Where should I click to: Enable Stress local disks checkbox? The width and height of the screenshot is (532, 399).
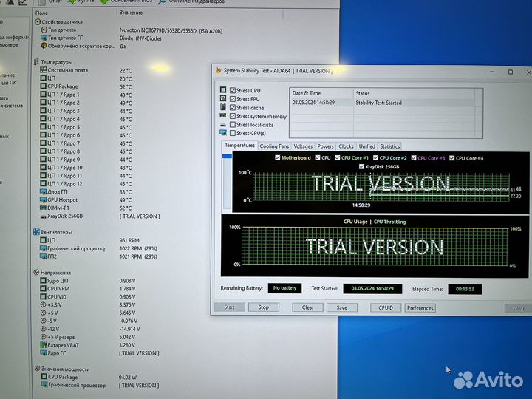[233, 125]
